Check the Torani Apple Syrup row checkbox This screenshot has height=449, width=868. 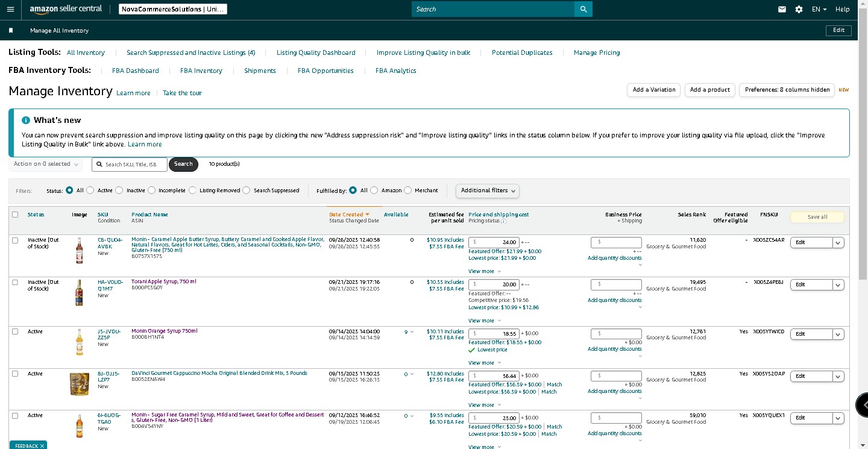click(x=15, y=282)
